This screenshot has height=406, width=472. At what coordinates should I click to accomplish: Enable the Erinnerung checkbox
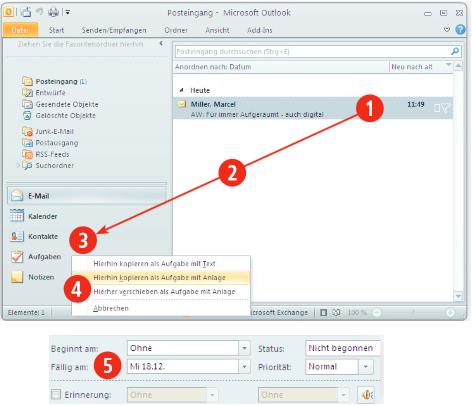click(x=56, y=395)
